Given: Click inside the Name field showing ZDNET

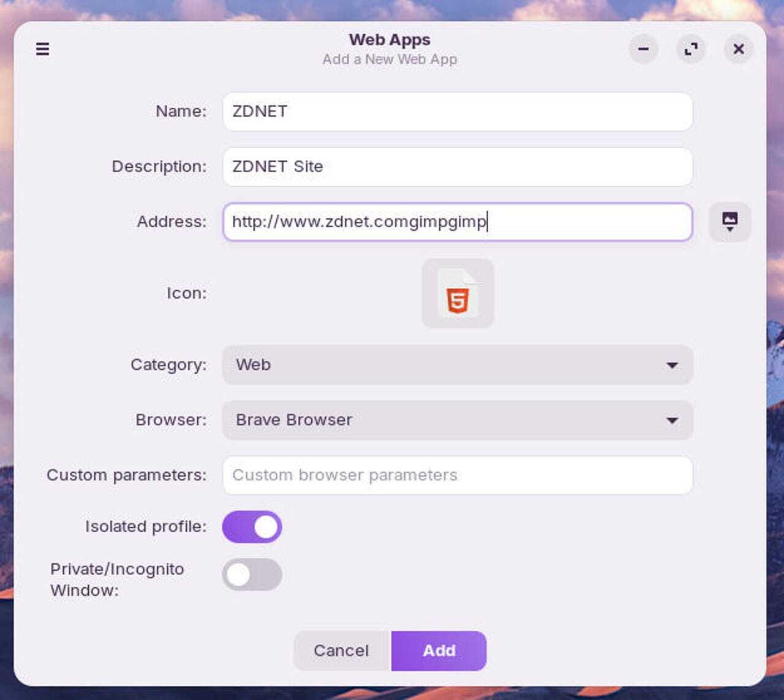Looking at the screenshot, I should (x=457, y=111).
